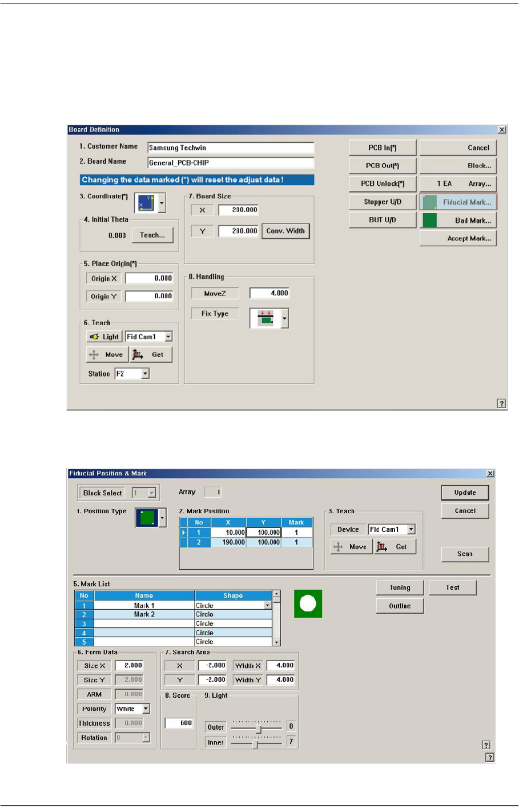Image resolution: width=519 pixels, height=812 pixels.
Task: Click the Search Area X value field
Action: pyautogui.click(x=212, y=665)
